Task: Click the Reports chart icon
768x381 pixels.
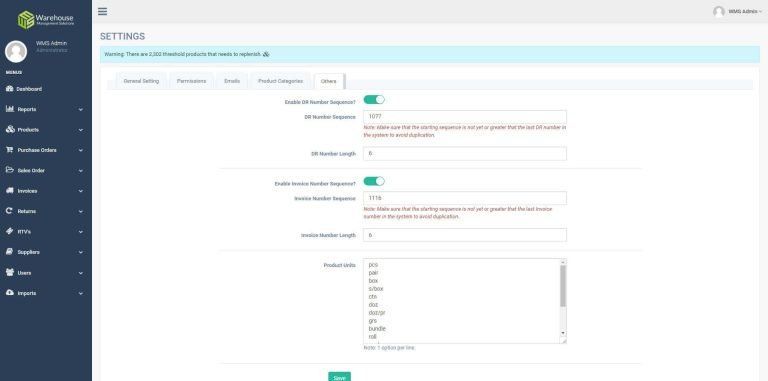Action: point(9,109)
